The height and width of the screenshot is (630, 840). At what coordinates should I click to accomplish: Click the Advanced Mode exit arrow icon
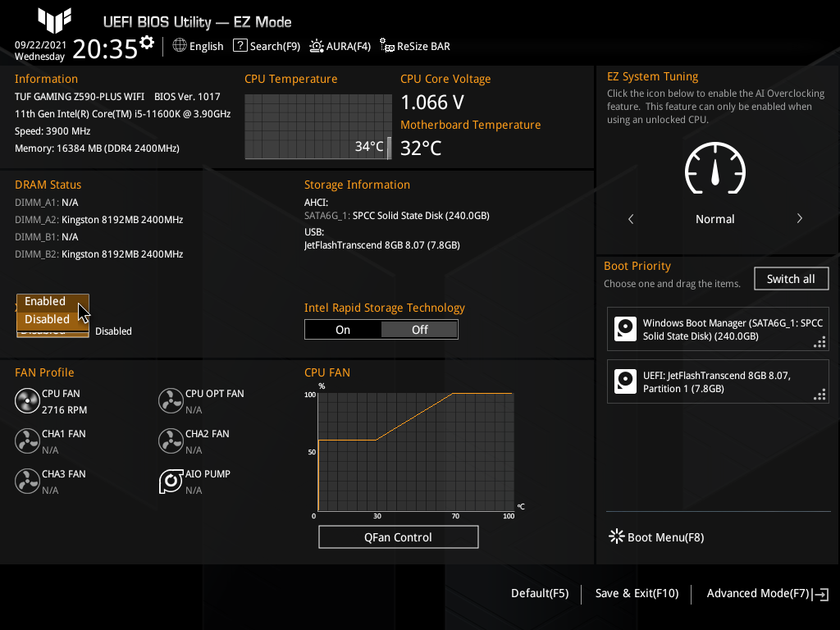820,594
